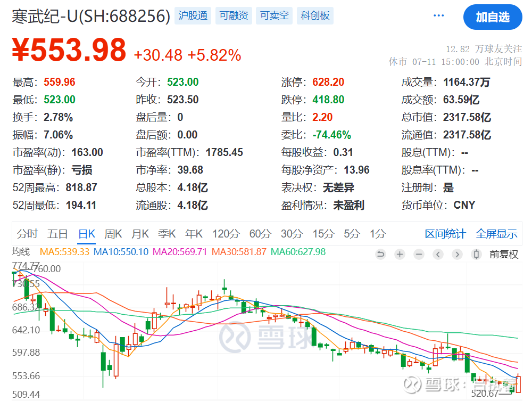The image size is (532, 401).
Task: Zoom out the K-line chart with minus icon
Action: (x=419, y=254)
